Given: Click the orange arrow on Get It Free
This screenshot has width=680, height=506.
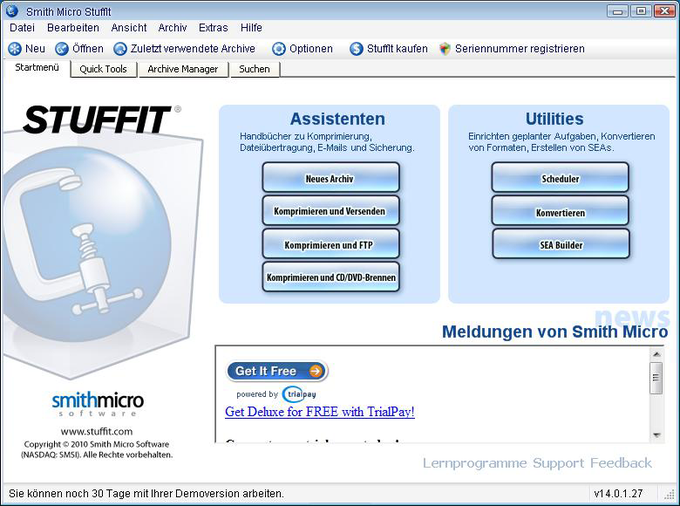Looking at the screenshot, I should (316, 371).
